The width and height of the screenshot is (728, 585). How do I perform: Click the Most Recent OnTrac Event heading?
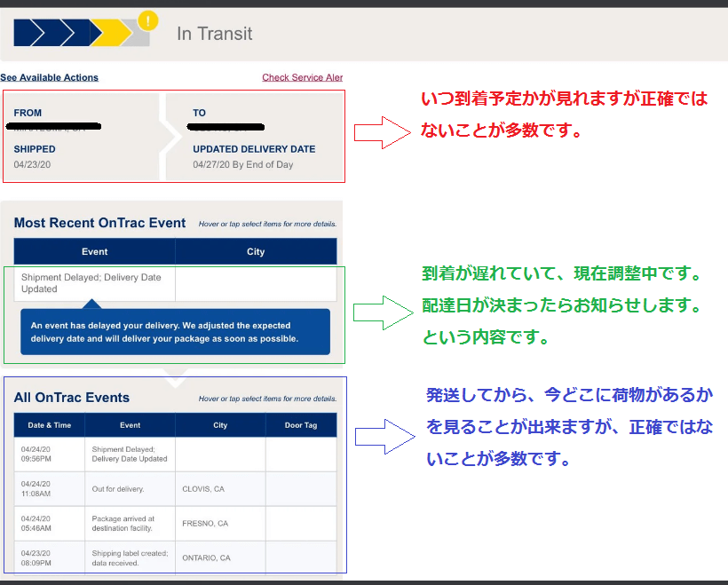point(99,223)
